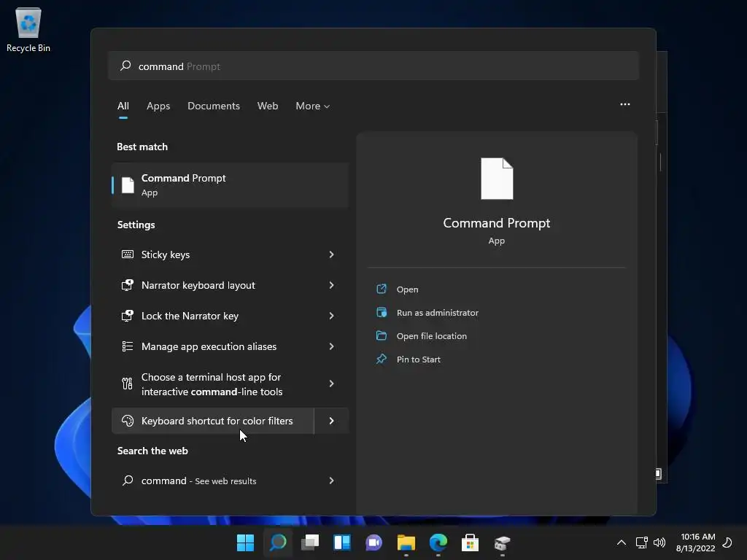Click Command Prompt file icon in best match
747x560 pixels.
[x=128, y=184]
